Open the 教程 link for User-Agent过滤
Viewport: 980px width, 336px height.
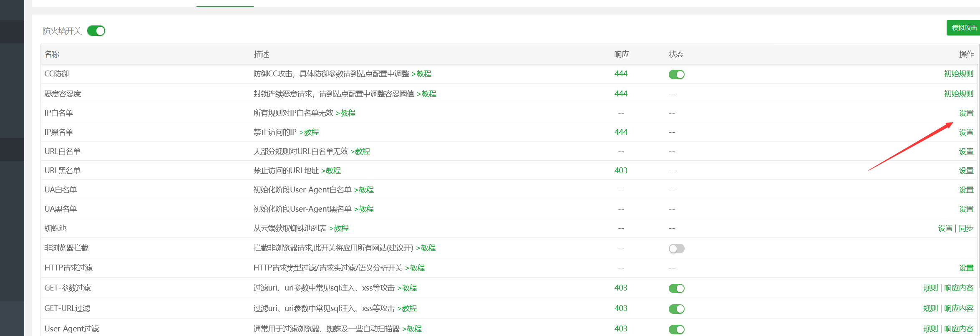412,329
